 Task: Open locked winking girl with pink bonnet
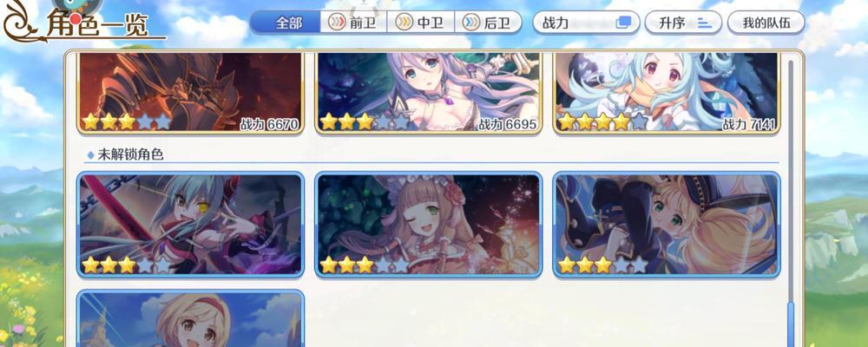click(x=429, y=225)
